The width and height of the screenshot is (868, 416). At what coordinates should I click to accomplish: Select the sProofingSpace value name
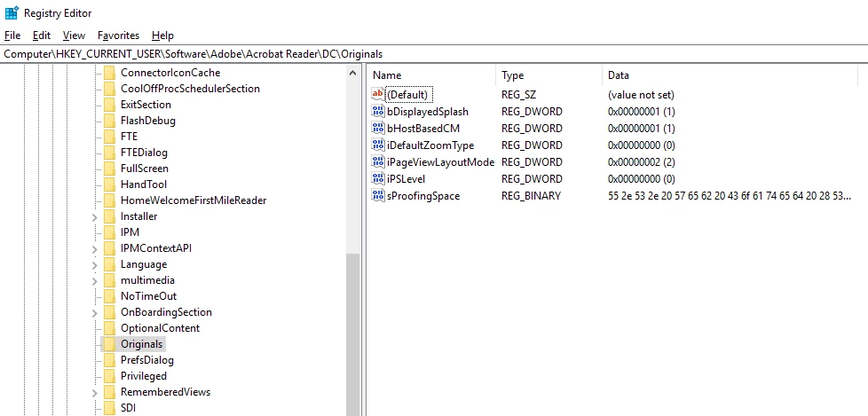(423, 196)
